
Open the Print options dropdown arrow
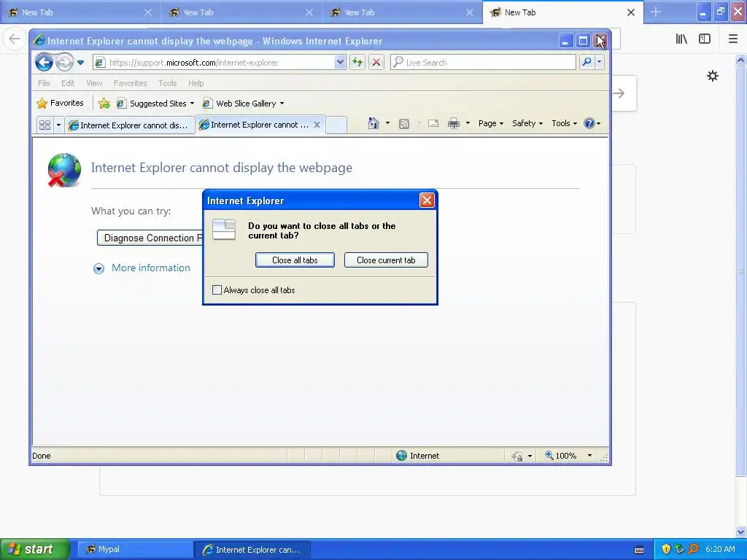point(468,123)
